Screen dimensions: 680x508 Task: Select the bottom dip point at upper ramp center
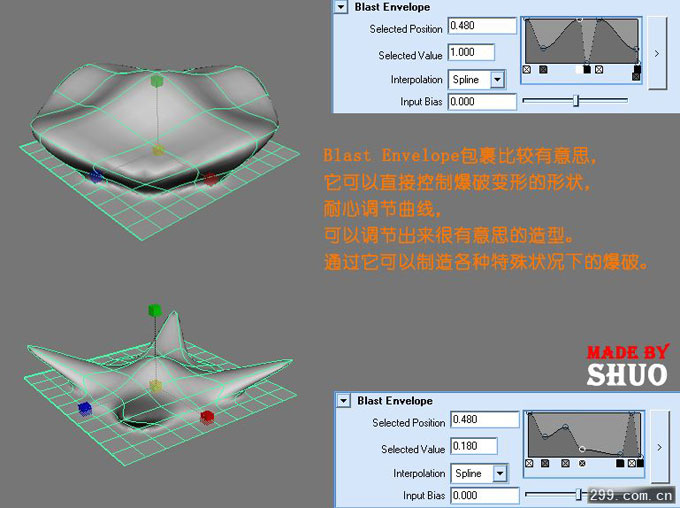click(587, 62)
